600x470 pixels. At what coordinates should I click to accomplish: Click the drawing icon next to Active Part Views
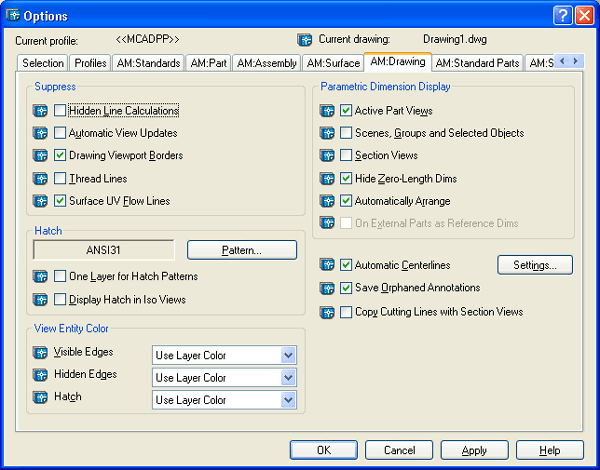pyautogui.click(x=327, y=111)
